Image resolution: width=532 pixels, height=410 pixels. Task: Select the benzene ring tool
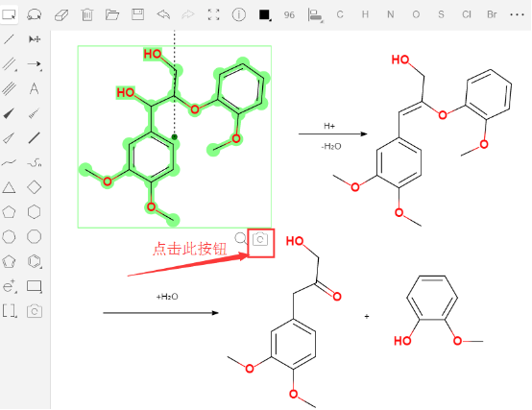[35, 261]
